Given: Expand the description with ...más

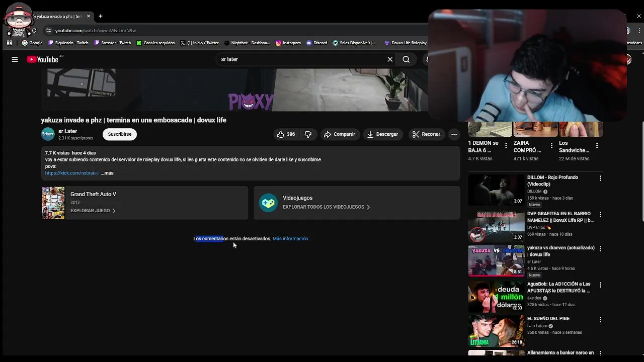Looking at the screenshot, I should point(107,173).
